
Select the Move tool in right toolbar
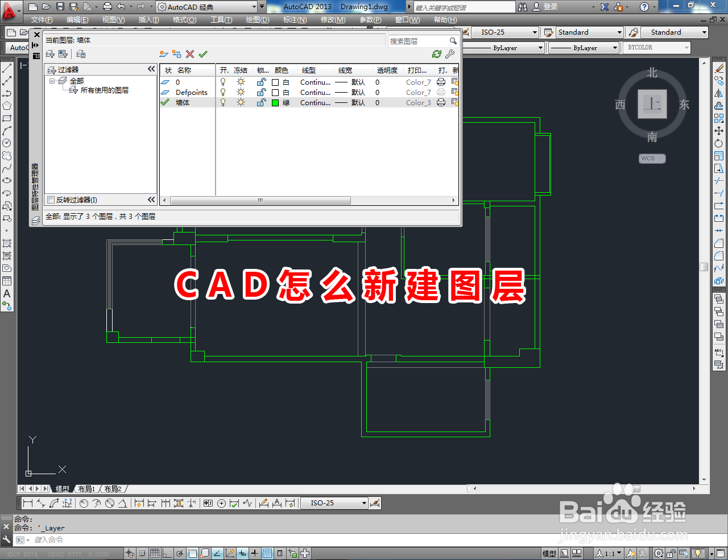pyautogui.click(x=719, y=131)
